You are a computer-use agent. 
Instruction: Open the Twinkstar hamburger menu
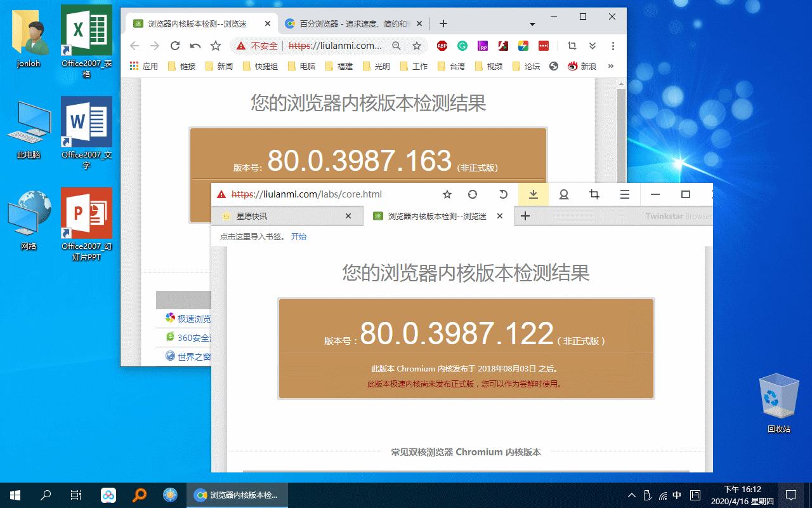(625, 194)
